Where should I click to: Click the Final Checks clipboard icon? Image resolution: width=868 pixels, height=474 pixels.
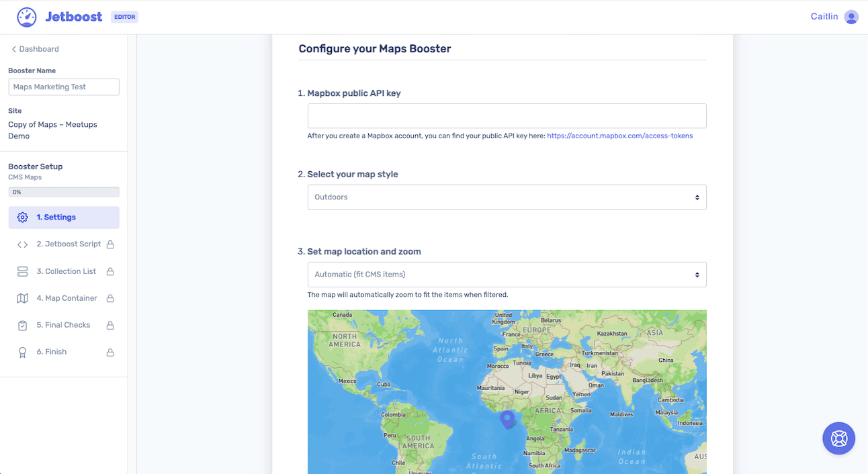[x=22, y=324]
